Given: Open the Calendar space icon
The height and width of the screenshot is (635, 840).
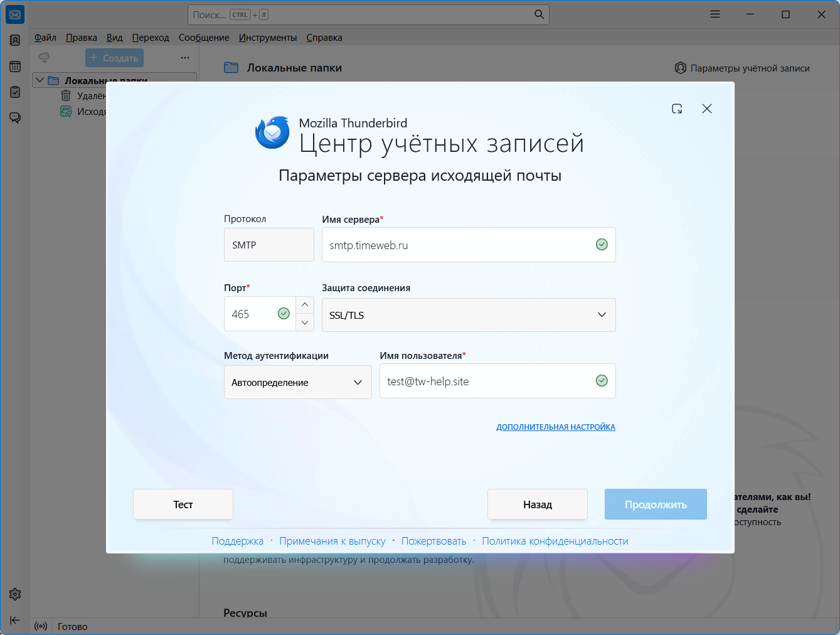Looking at the screenshot, I should (15, 67).
